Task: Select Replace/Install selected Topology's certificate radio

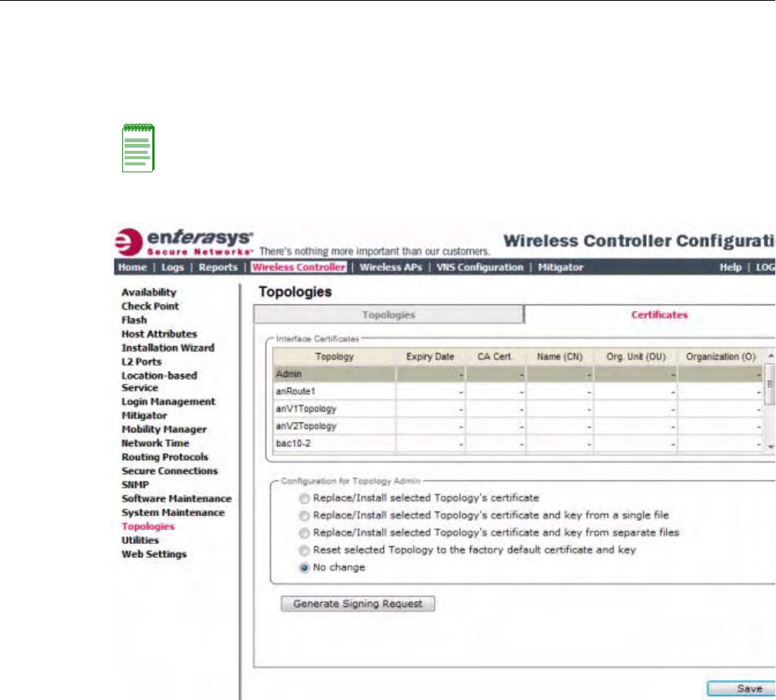Action: [x=305, y=498]
